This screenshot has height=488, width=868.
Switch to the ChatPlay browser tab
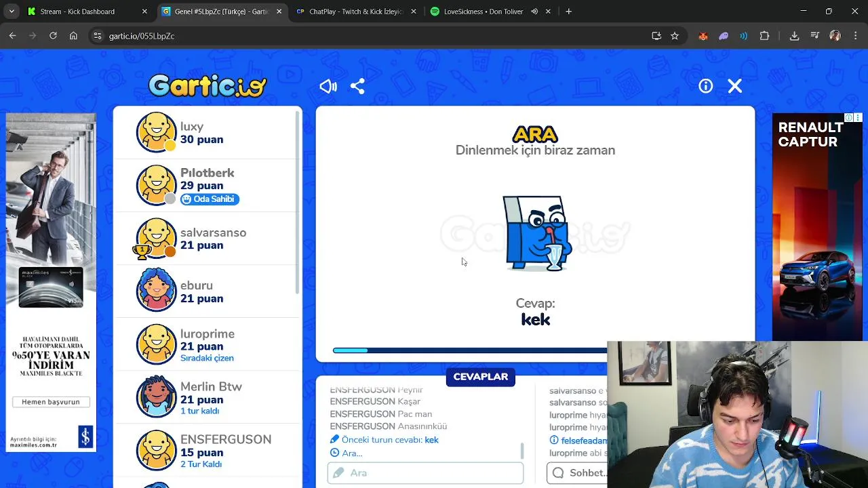356,12
